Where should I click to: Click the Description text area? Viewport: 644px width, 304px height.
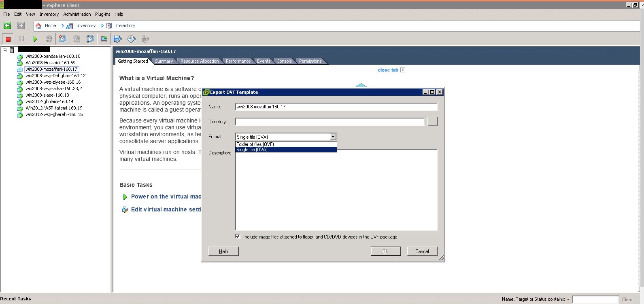coord(336,190)
